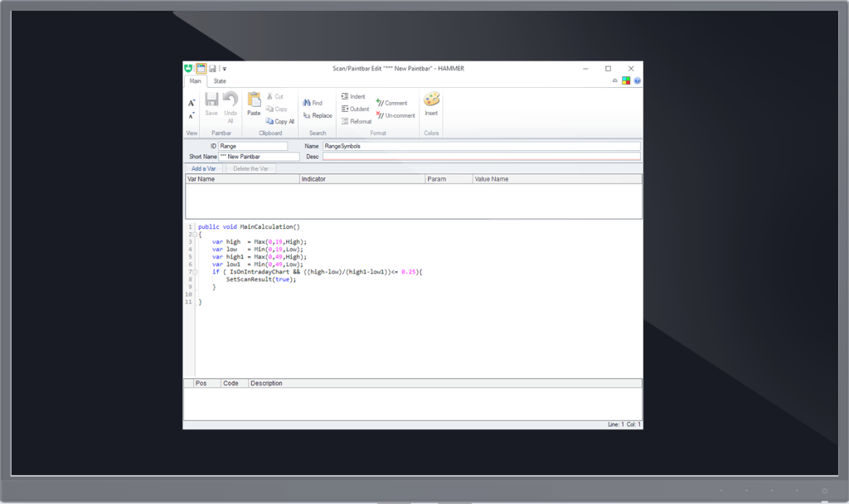Click the MainCalculation method declaration line
This screenshot has height=504, width=849.
pyautogui.click(x=249, y=227)
